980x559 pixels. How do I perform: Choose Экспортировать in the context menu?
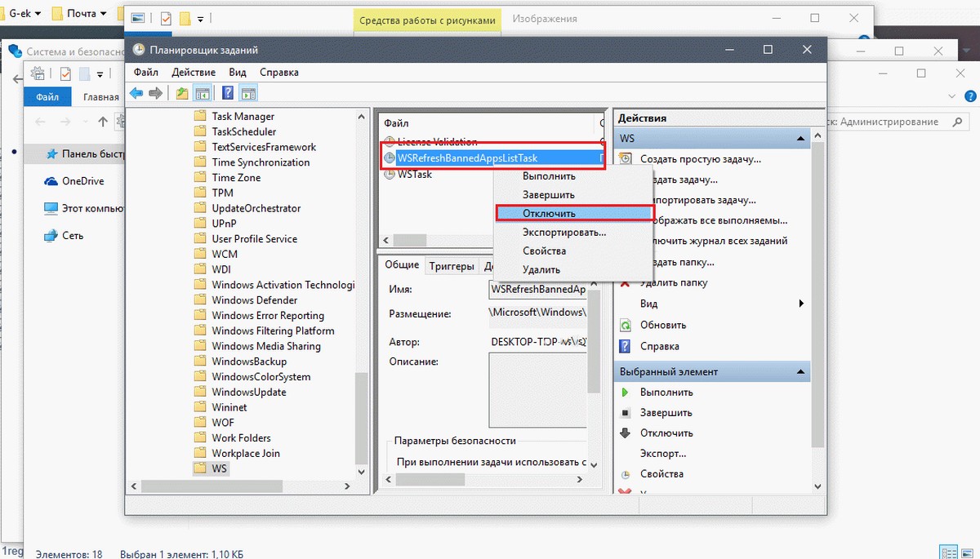pyautogui.click(x=572, y=233)
